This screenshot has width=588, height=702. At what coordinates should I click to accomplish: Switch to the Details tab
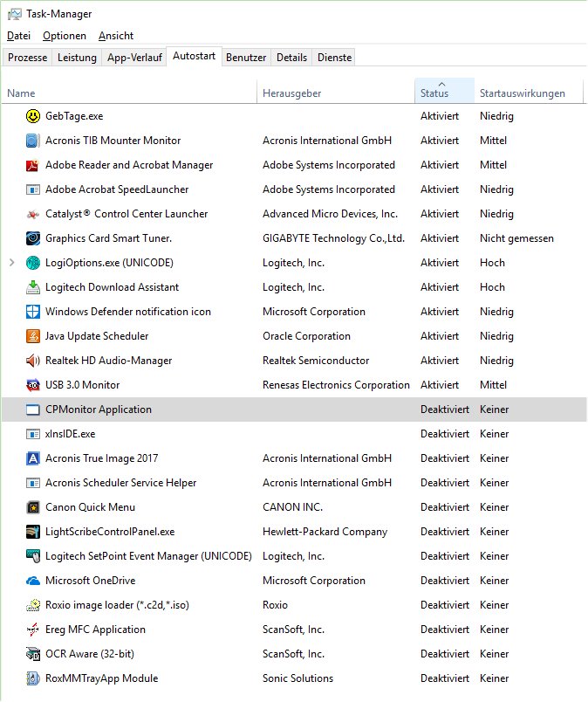(x=291, y=58)
